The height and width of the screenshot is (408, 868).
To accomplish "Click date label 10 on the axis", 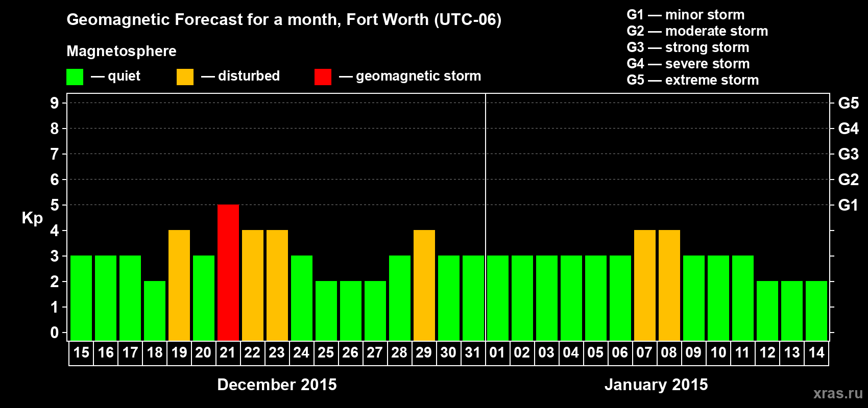I will (x=718, y=353).
